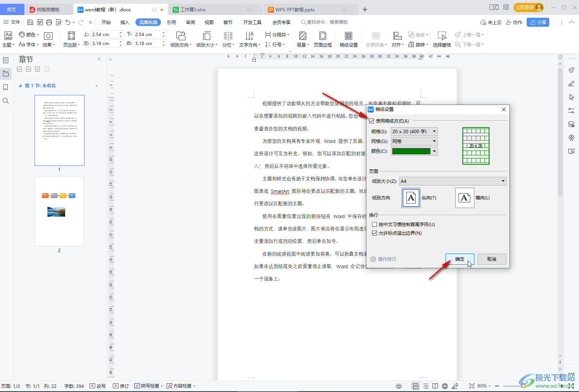This screenshot has height=392, width=579.
Task: Click the Undo arrow icon
Action: [68, 22]
